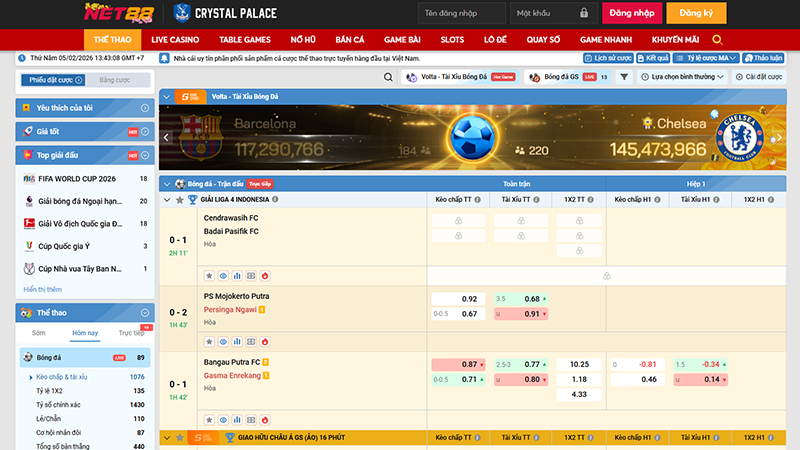Screen dimensions: 800x450
Task: Favorite the Giải Liga 4 Indonesia league star
Action: click(178, 199)
